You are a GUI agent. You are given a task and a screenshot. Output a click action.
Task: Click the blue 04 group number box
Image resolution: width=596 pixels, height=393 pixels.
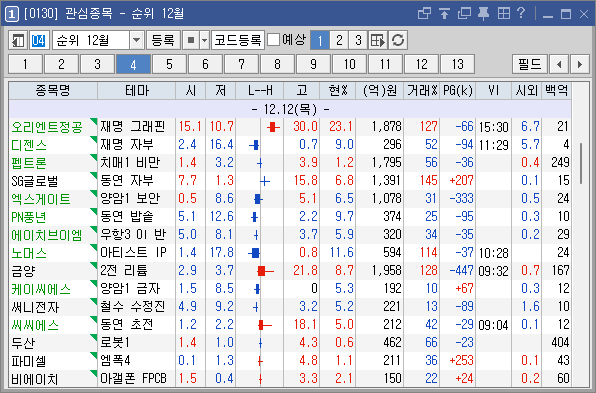point(38,40)
